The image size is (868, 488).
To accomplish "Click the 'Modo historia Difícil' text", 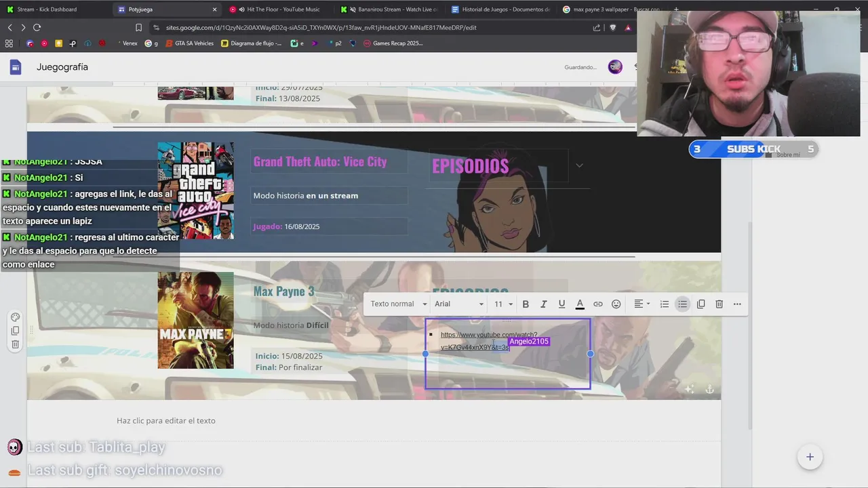I will click(x=291, y=325).
